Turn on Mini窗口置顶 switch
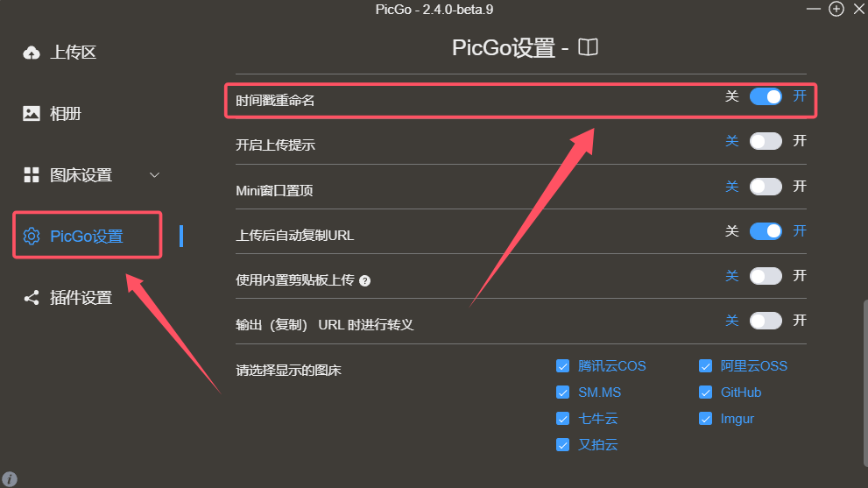This screenshot has height=488, width=868. click(x=766, y=187)
